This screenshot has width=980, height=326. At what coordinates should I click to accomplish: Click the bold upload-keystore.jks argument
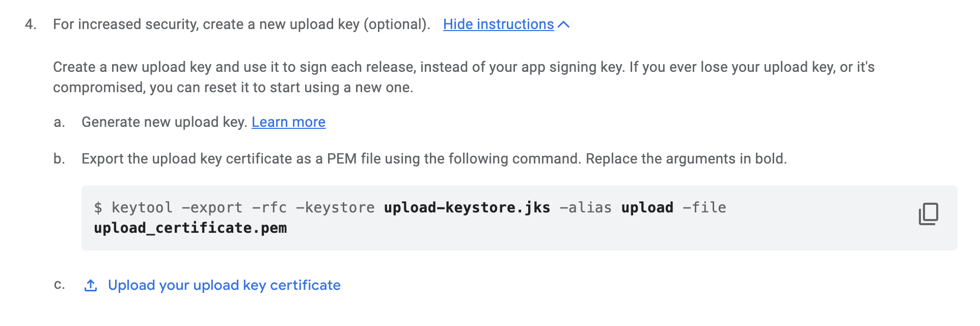[467, 208]
